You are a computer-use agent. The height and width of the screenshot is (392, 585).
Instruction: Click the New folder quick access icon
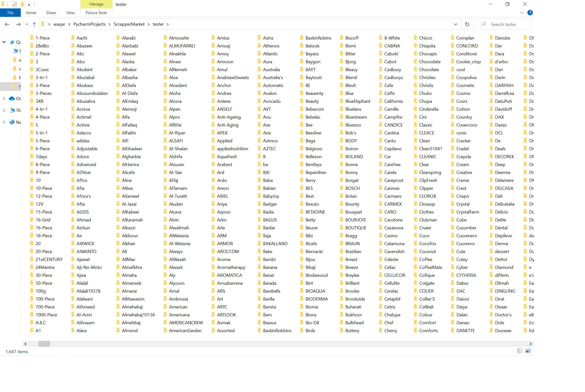22,4
